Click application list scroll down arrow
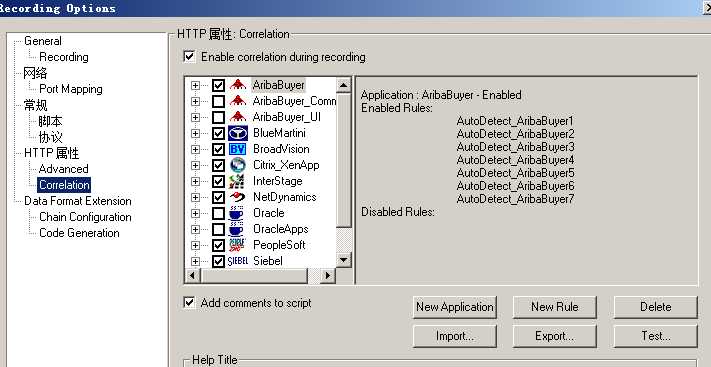 pyautogui.click(x=343, y=260)
